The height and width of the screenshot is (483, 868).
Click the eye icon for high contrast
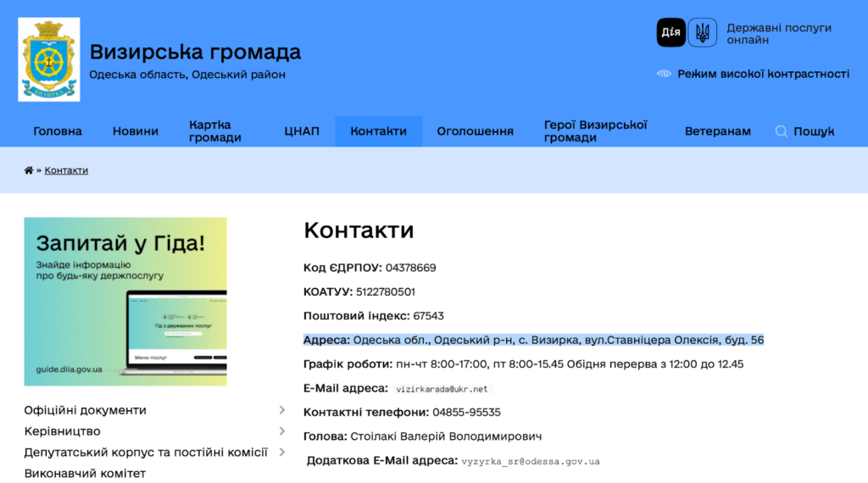coord(664,74)
